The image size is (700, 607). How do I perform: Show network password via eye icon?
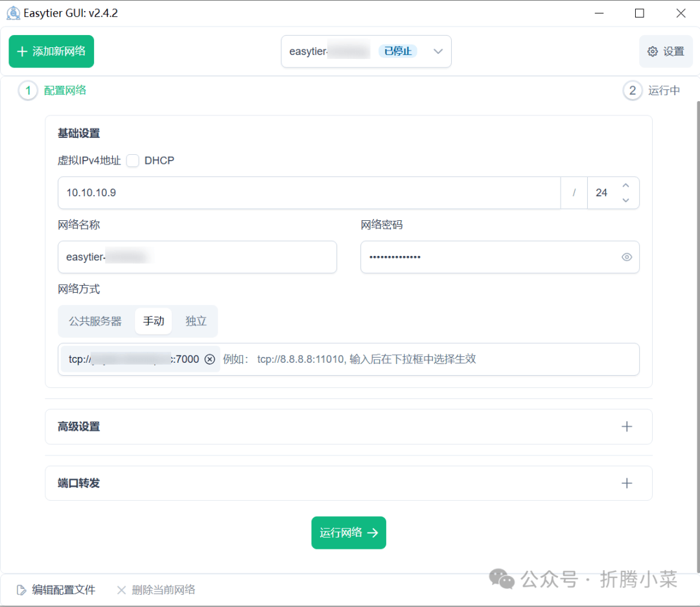[626, 257]
